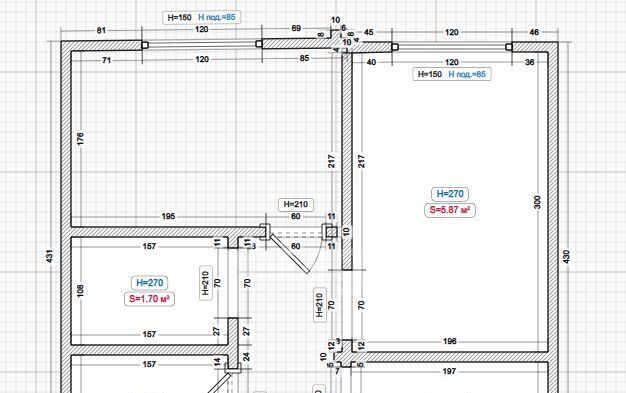Select the S=5.87 м² area label

coord(450,210)
